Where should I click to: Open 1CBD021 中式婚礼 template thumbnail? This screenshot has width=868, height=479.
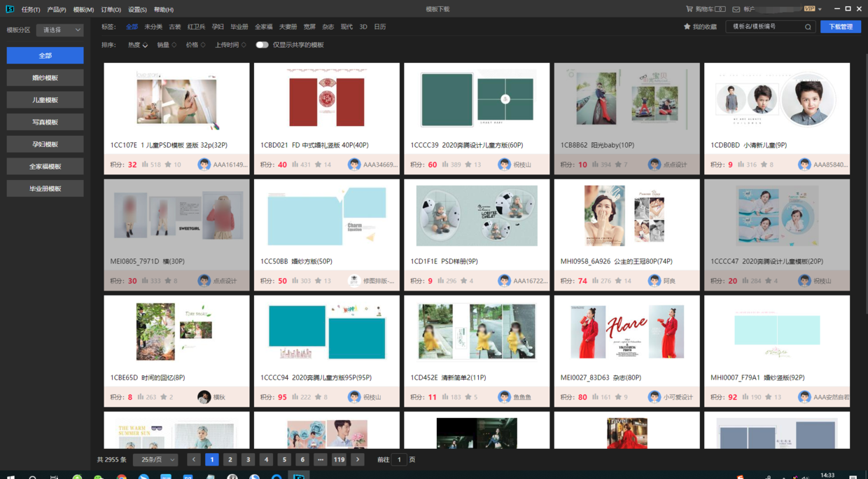327,100
